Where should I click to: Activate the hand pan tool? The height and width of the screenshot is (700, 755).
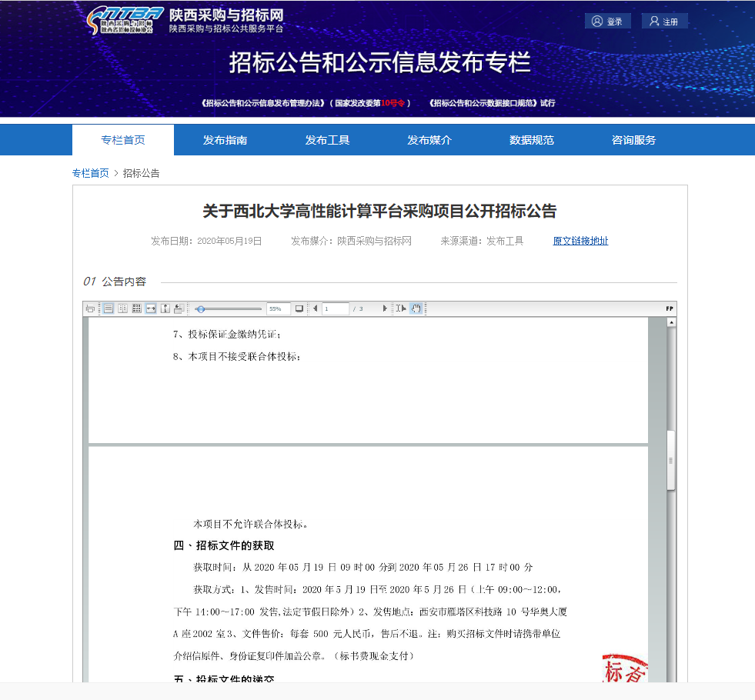coord(416,308)
